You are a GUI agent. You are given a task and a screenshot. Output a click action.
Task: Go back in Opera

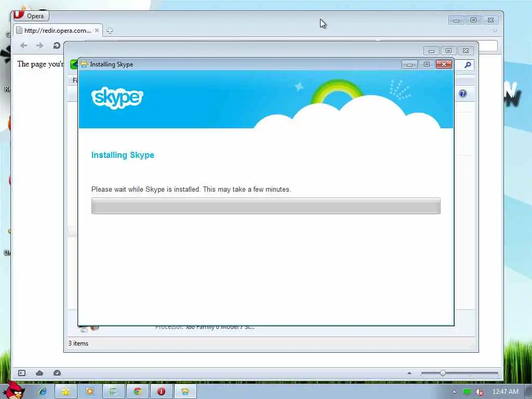[x=23, y=46]
